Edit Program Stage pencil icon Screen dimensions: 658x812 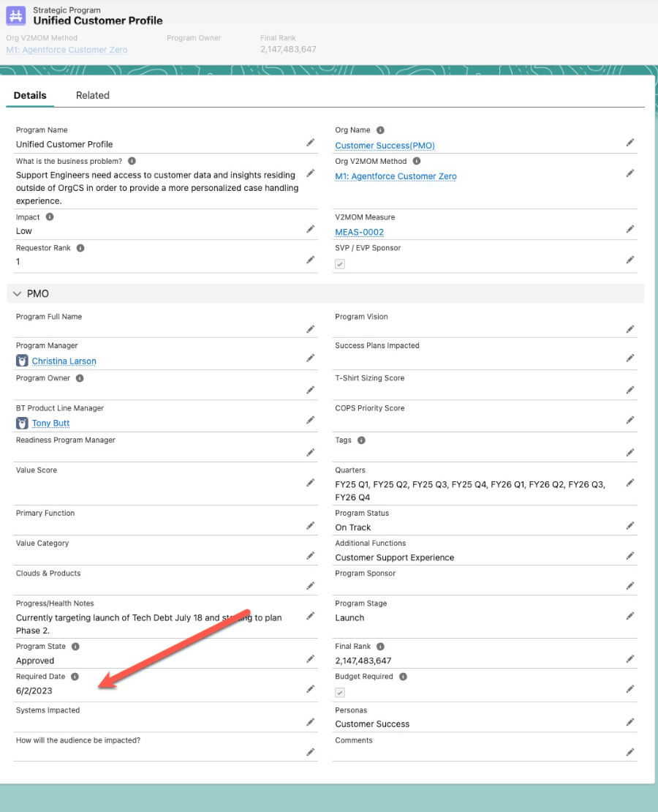click(x=630, y=616)
